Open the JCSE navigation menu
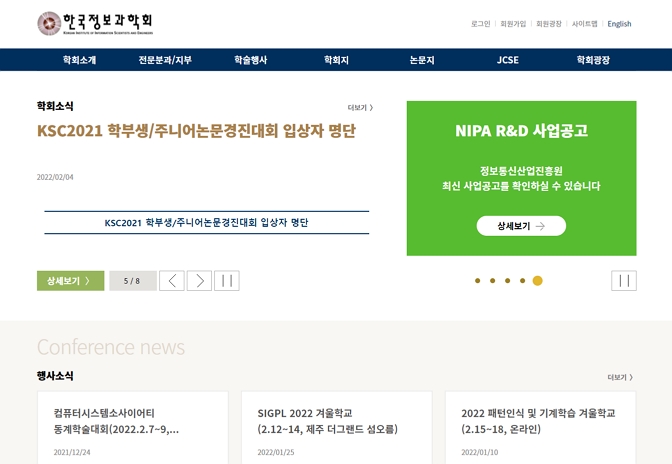This screenshot has width=672, height=464. point(508,60)
